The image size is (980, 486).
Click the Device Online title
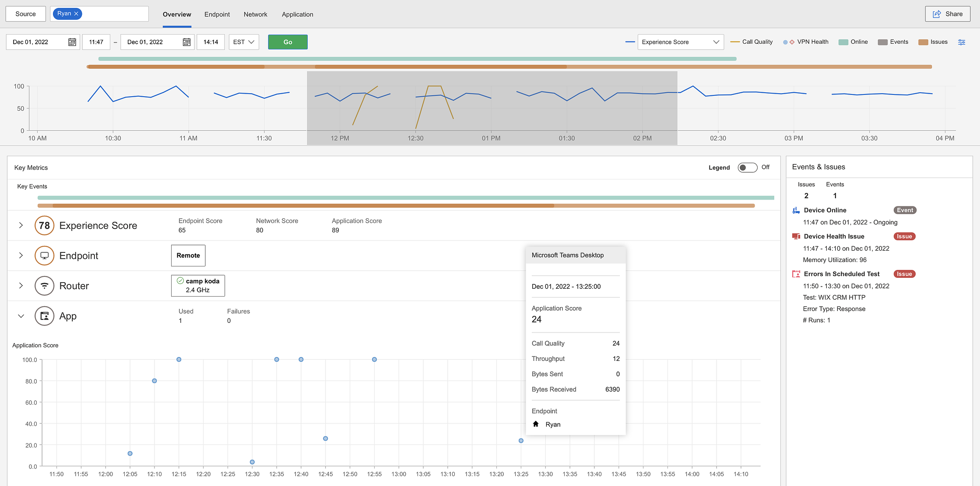click(x=825, y=210)
